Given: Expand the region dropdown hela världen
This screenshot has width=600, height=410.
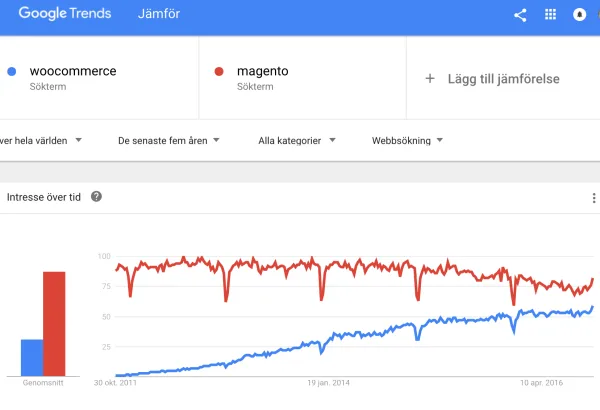Looking at the screenshot, I should pyautogui.click(x=41, y=140).
